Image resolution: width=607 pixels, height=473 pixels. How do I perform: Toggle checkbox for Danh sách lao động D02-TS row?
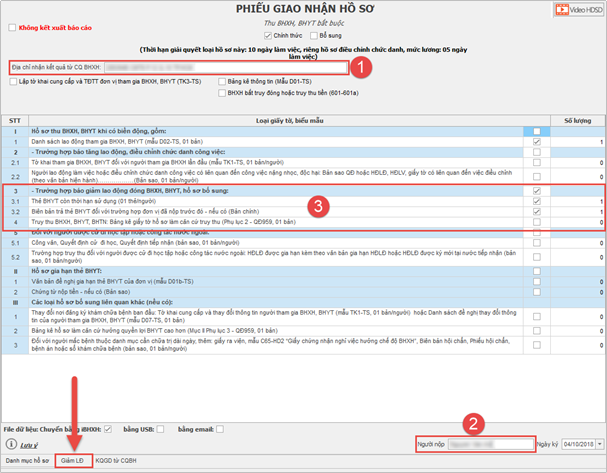tap(537, 142)
